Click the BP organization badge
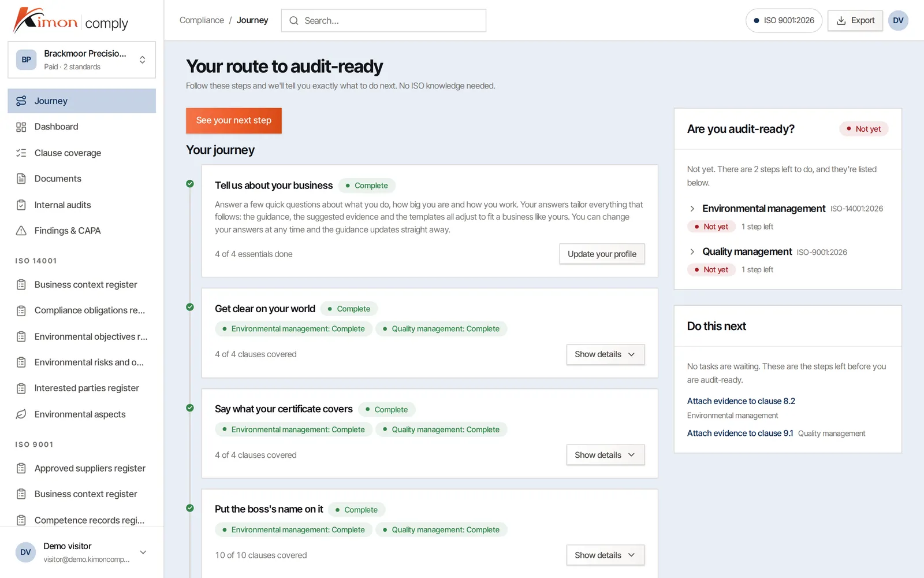Viewport: 924px width, 578px height. [27, 60]
